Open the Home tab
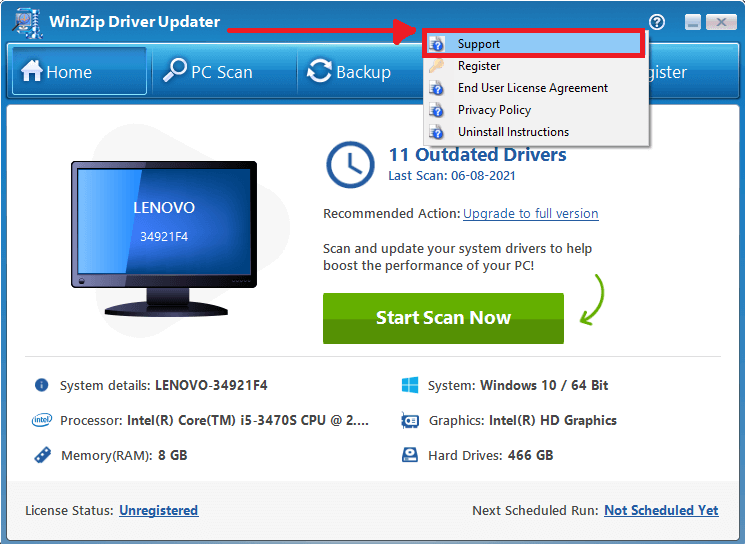Screen dimensions: 745x544 (79, 71)
